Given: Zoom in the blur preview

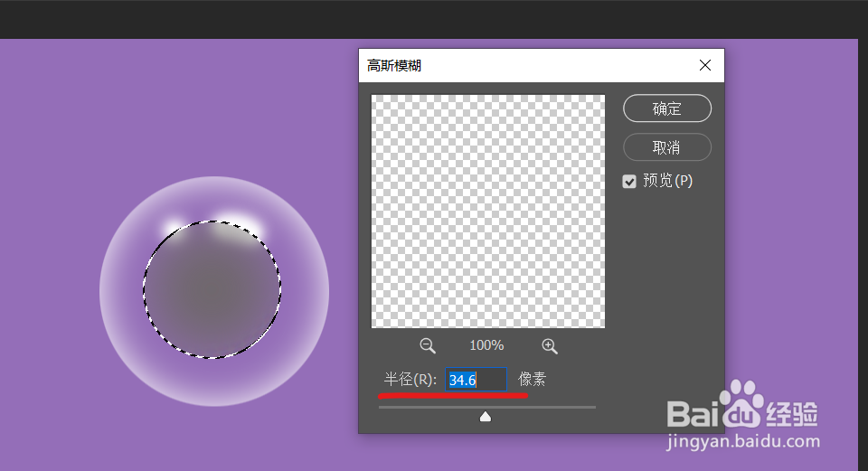Looking at the screenshot, I should (x=549, y=346).
